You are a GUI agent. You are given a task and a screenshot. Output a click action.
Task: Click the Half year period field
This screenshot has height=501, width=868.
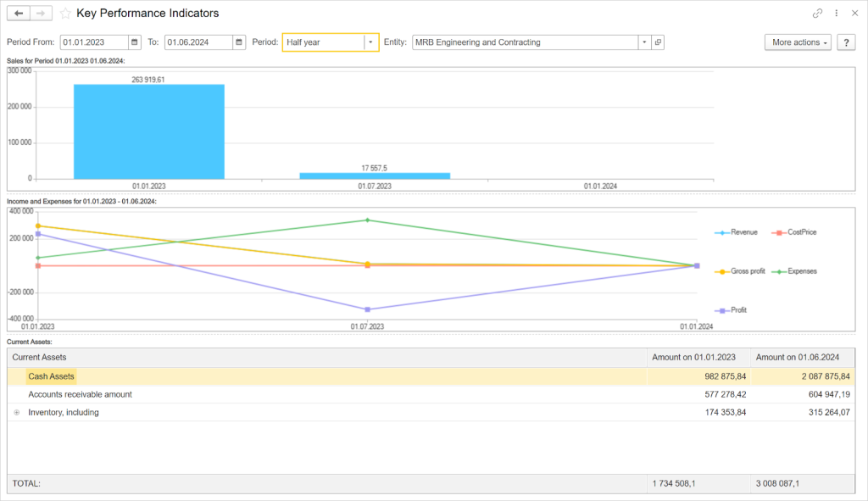coord(324,42)
